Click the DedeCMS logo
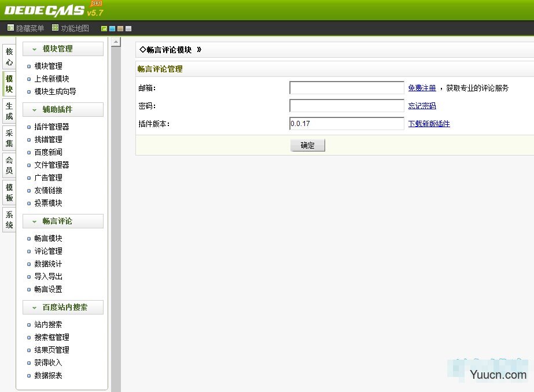 45,10
